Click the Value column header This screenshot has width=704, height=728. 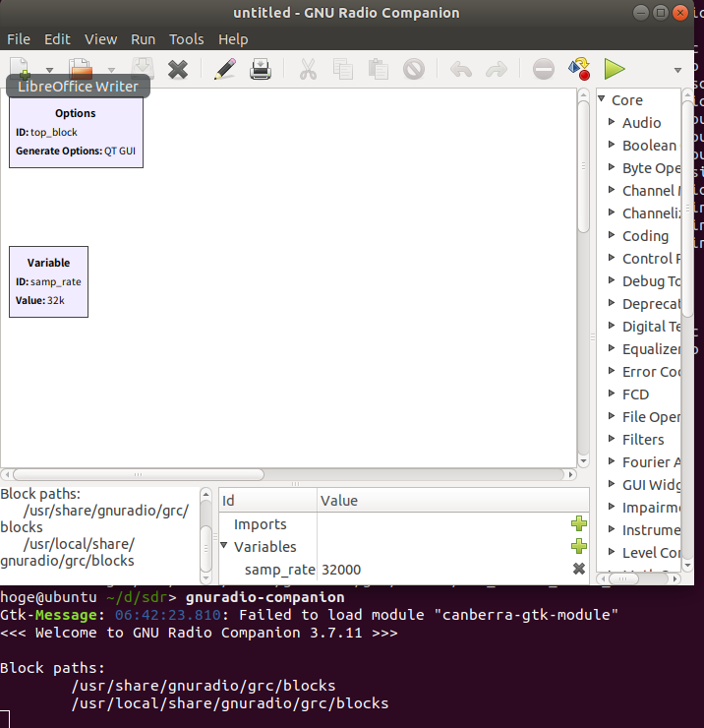click(x=453, y=501)
